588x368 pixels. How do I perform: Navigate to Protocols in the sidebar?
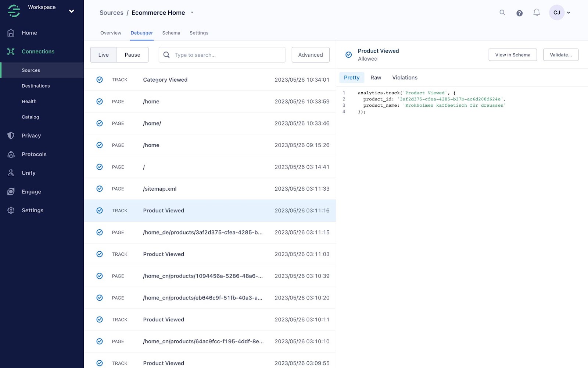34,154
